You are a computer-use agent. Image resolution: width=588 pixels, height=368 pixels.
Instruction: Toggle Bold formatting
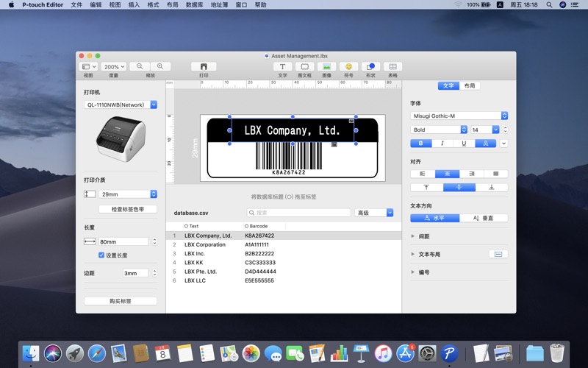tap(421, 143)
